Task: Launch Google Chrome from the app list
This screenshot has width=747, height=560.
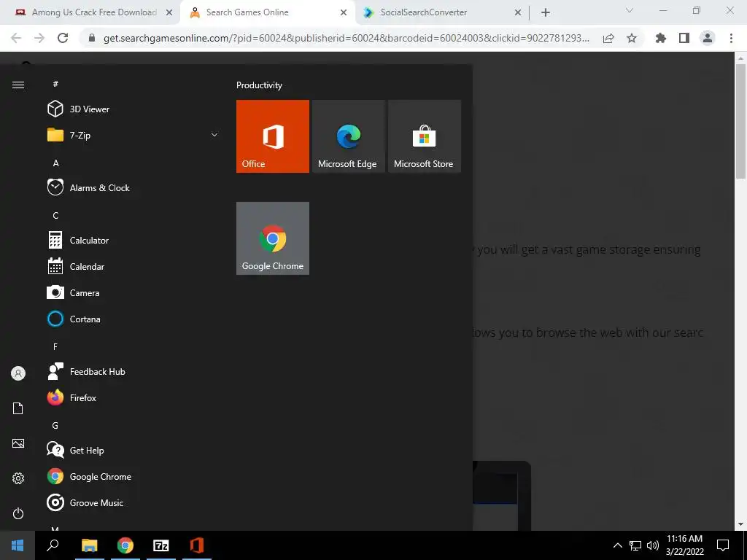Action: coord(133,477)
